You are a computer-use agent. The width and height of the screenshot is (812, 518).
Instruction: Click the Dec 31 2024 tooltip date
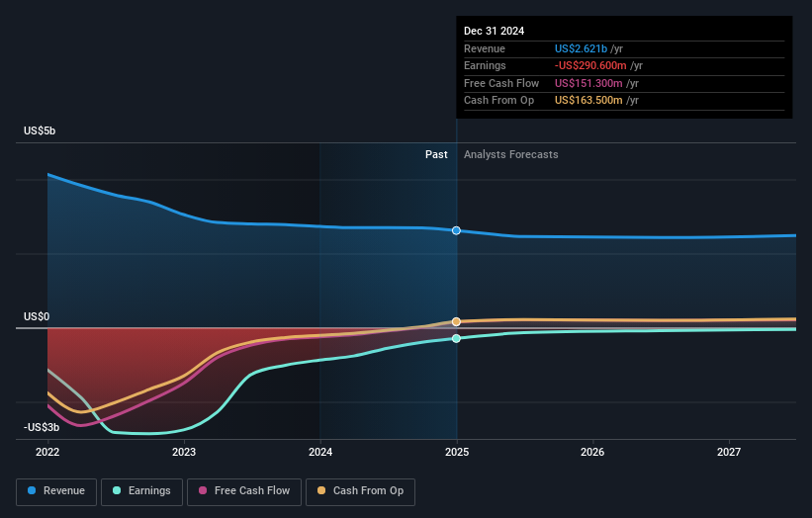495,31
